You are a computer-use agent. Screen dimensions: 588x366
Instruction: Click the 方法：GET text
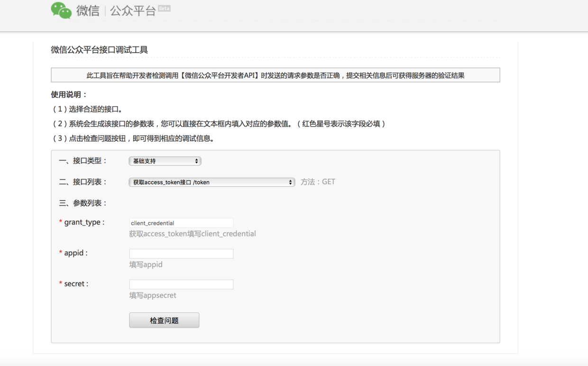(x=318, y=182)
